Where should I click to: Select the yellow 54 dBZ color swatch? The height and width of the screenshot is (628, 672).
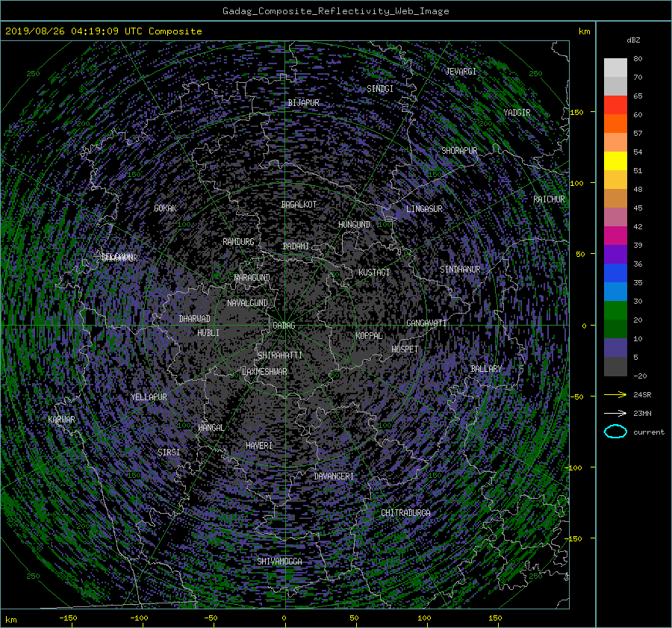[615, 161]
